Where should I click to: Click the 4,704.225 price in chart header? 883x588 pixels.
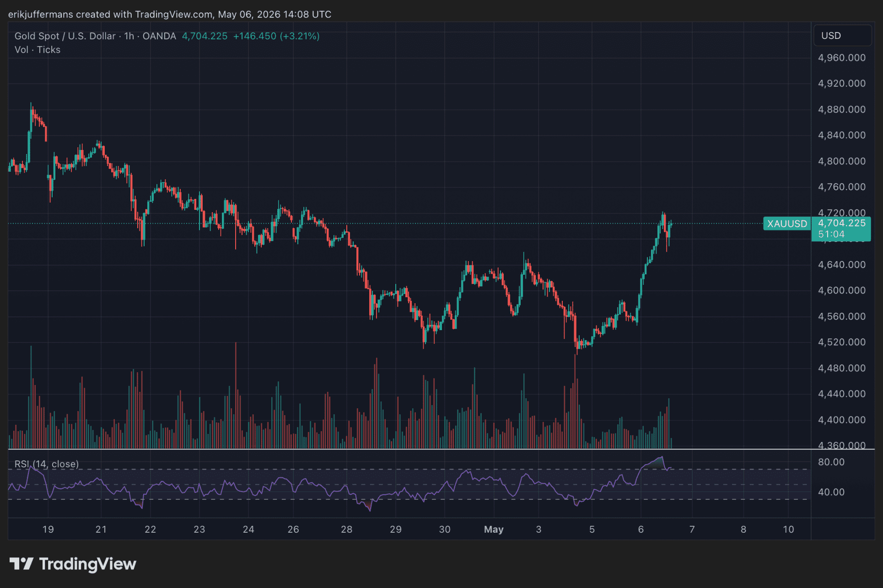pyautogui.click(x=205, y=36)
